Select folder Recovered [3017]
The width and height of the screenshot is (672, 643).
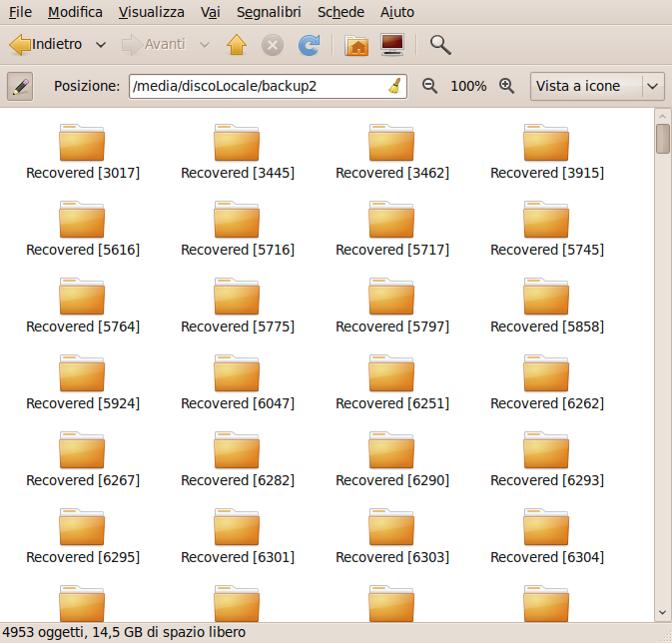[x=82, y=152]
